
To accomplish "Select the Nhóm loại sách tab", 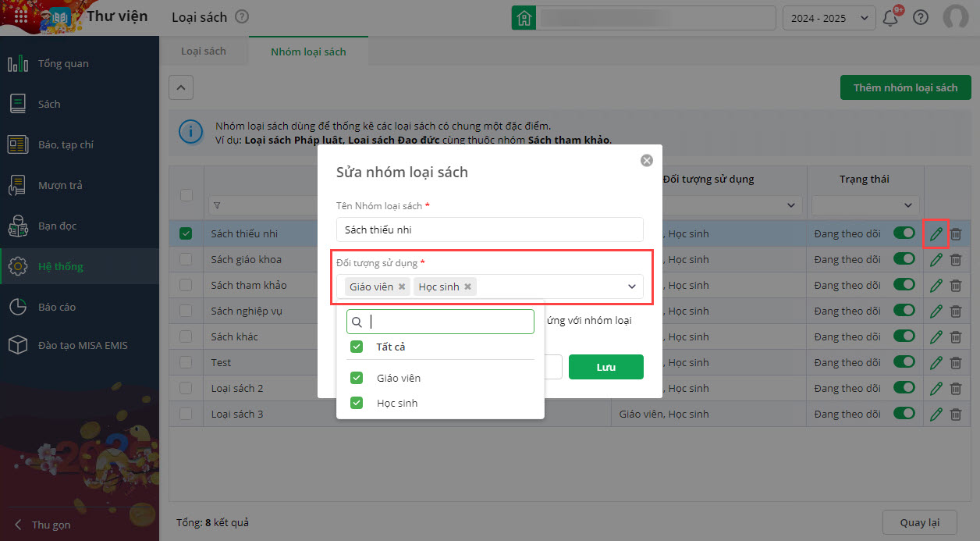I will [x=308, y=52].
